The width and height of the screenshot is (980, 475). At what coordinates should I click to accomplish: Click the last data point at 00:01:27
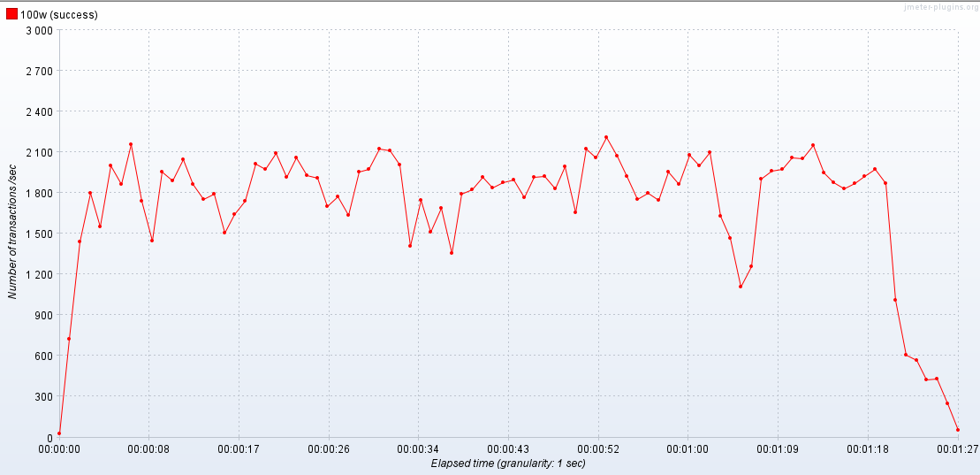coord(958,430)
